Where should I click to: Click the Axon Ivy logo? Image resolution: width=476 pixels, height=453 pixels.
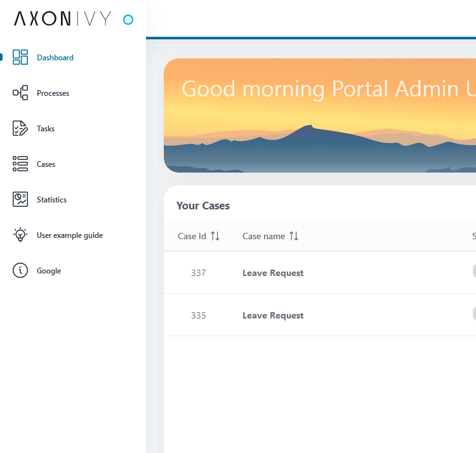(x=63, y=18)
